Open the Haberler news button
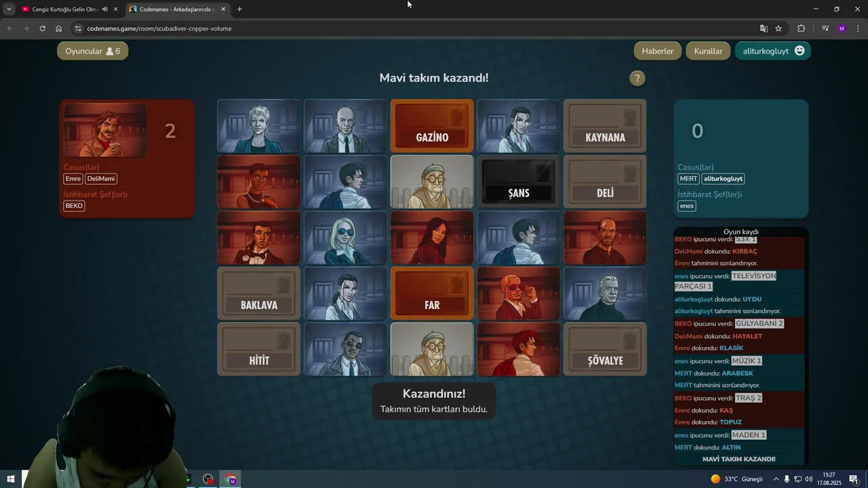The width and height of the screenshot is (868, 488). tap(657, 51)
